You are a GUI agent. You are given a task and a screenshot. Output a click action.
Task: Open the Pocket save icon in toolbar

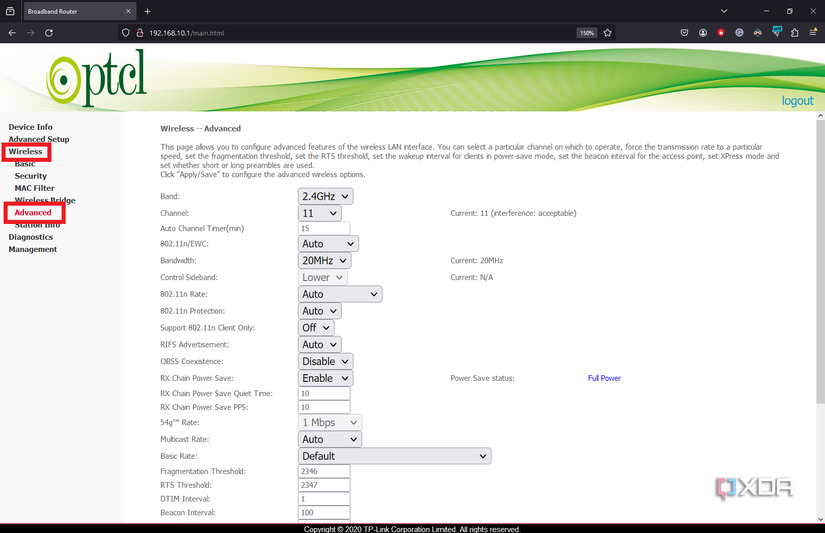tap(684, 33)
